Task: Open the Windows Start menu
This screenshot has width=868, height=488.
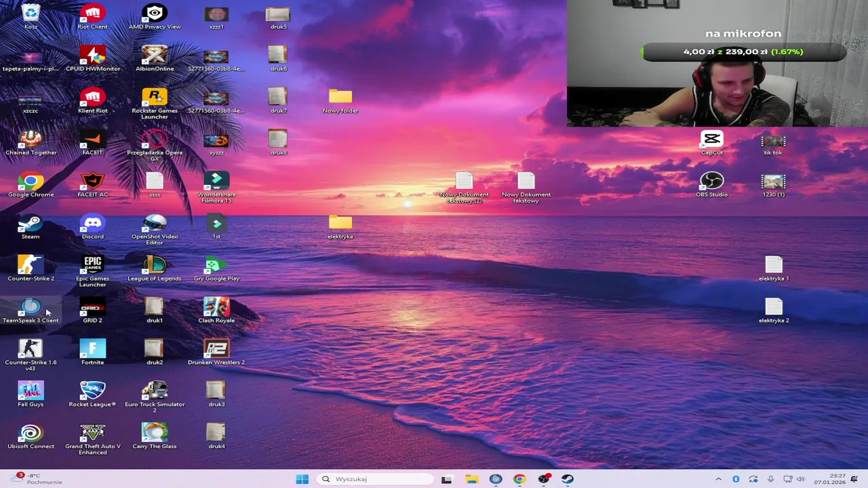Action: coord(302,479)
